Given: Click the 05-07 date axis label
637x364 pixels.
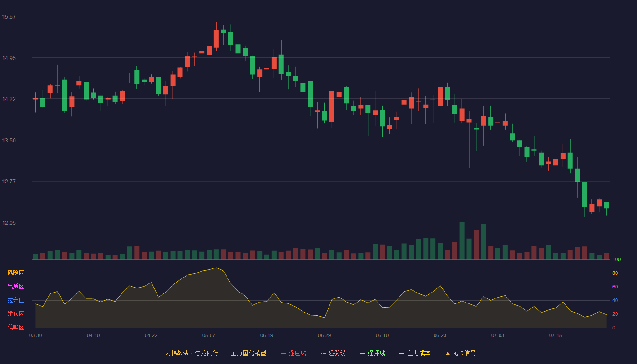Looking at the screenshot, I should (209, 335).
